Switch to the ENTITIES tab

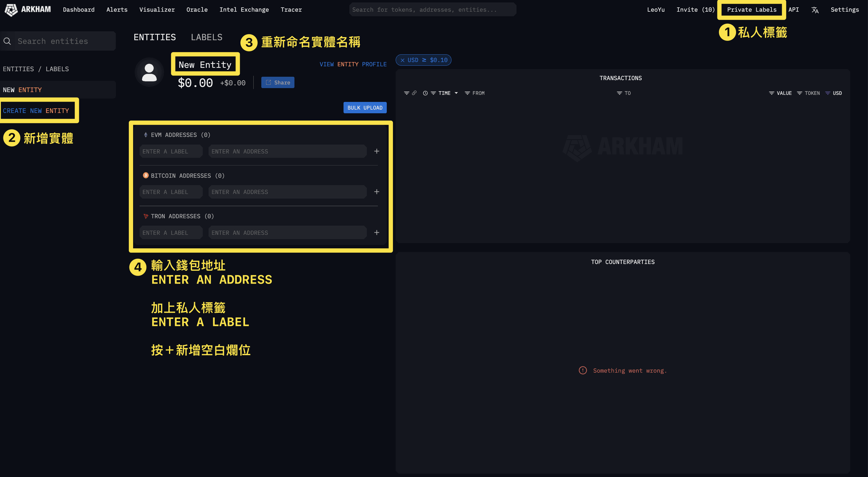(155, 37)
